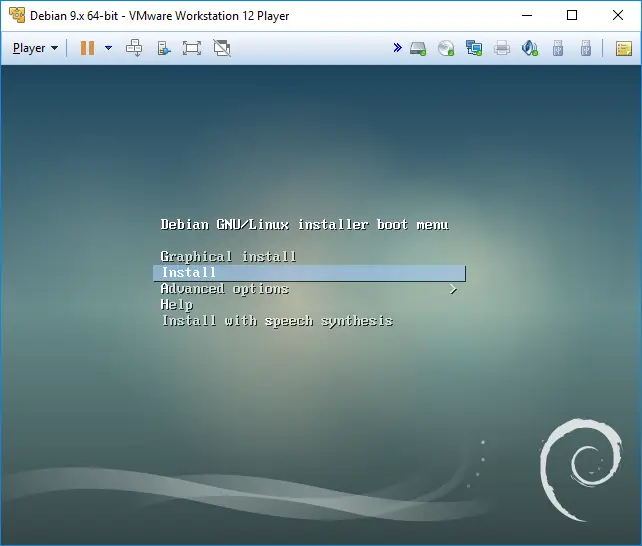The height and width of the screenshot is (546, 642).
Task: Expand the power options dropdown arrow
Action: pyautogui.click(x=109, y=48)
